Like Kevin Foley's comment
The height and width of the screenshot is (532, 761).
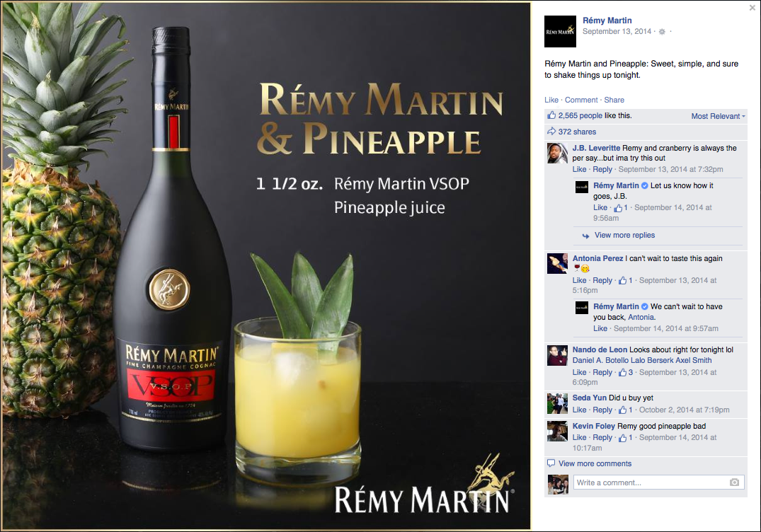[579, 437]
